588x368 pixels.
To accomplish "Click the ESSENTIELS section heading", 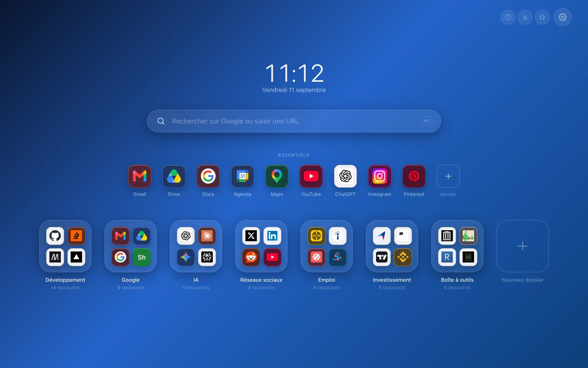I will click(294, 155).
